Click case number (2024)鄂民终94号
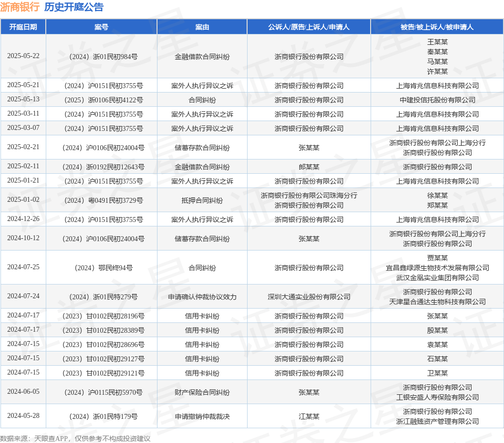The height and width of the screenshot is (443, 504). [103, 268]
